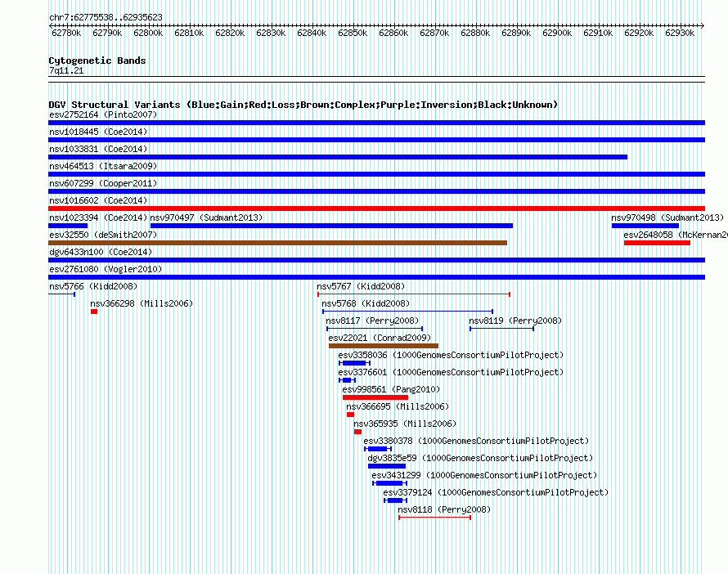Open variant nsv366695 (Mills2006) label

tap(398, 406)
